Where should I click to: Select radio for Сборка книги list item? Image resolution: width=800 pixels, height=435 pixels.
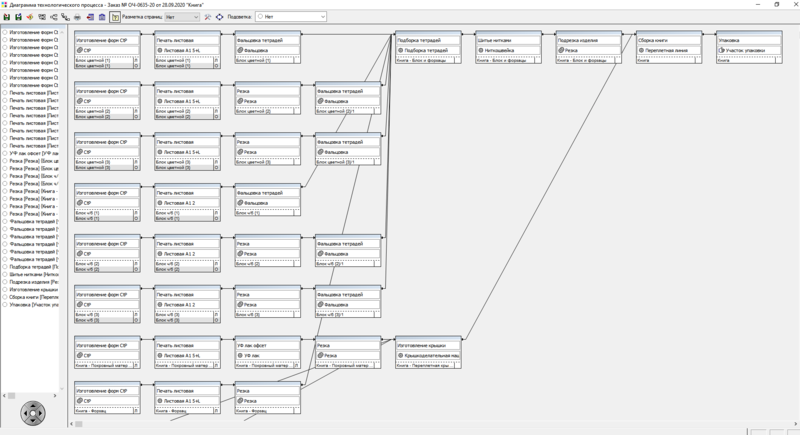(x=5, y=297)
